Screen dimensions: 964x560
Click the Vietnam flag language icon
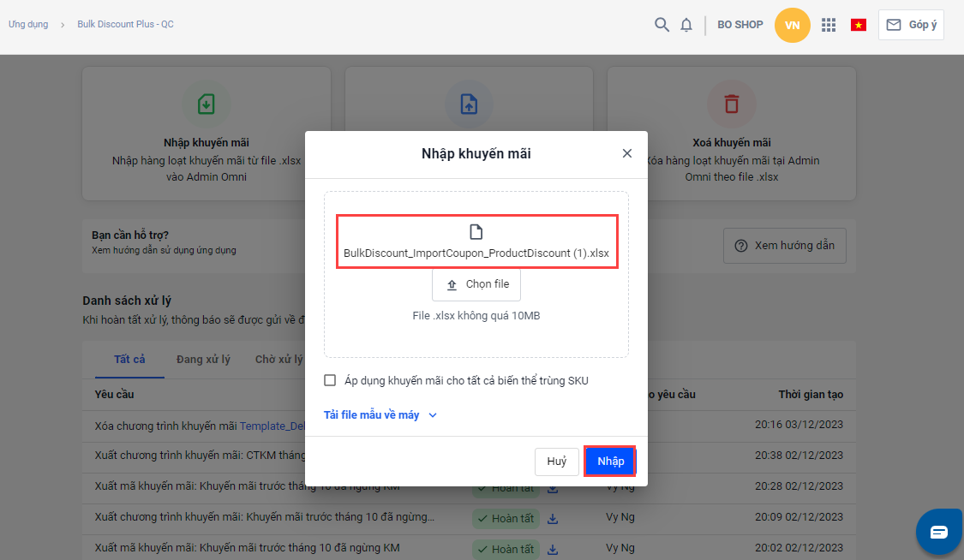(x=858, y=25)
